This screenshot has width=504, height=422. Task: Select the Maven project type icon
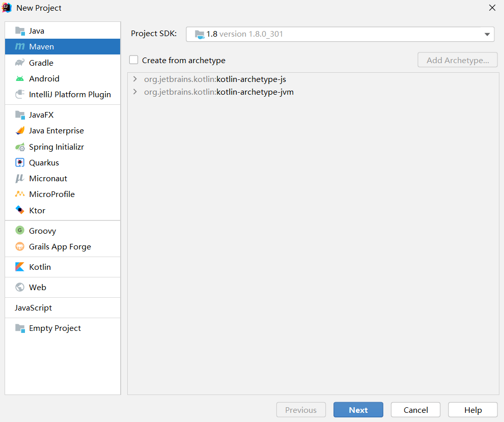click(19, 46)
